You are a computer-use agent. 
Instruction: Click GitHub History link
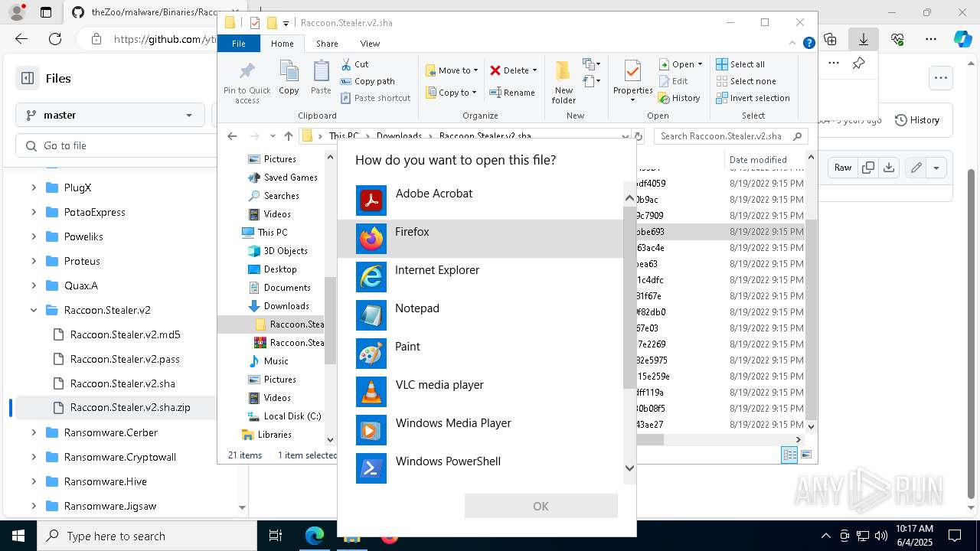(917, 120)
